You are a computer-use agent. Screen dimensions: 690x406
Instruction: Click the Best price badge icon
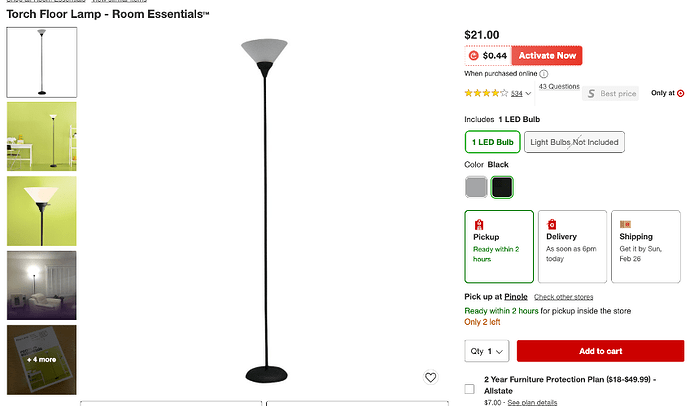pos(591,93)
